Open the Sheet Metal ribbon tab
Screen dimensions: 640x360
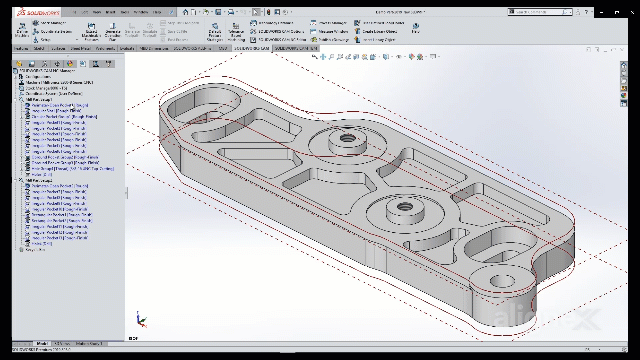(x=80, y=48)
